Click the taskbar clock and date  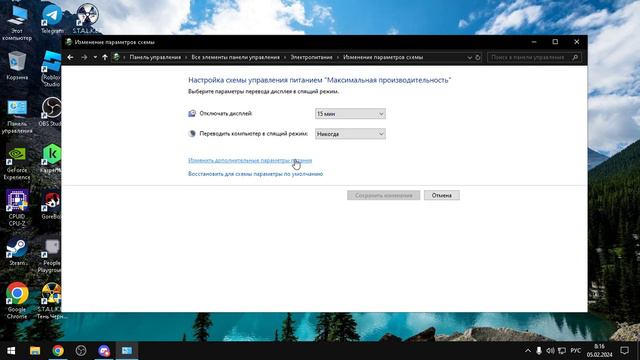pos(599,351)
